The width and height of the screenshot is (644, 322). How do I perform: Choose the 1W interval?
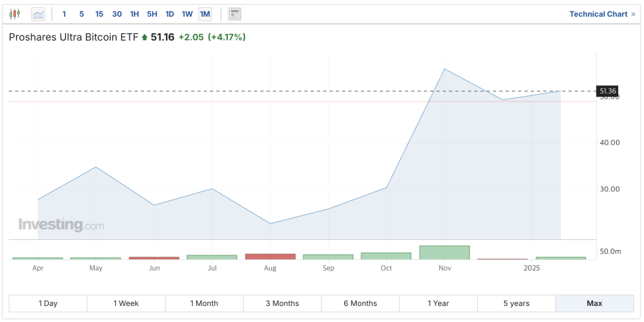[187, 14]
